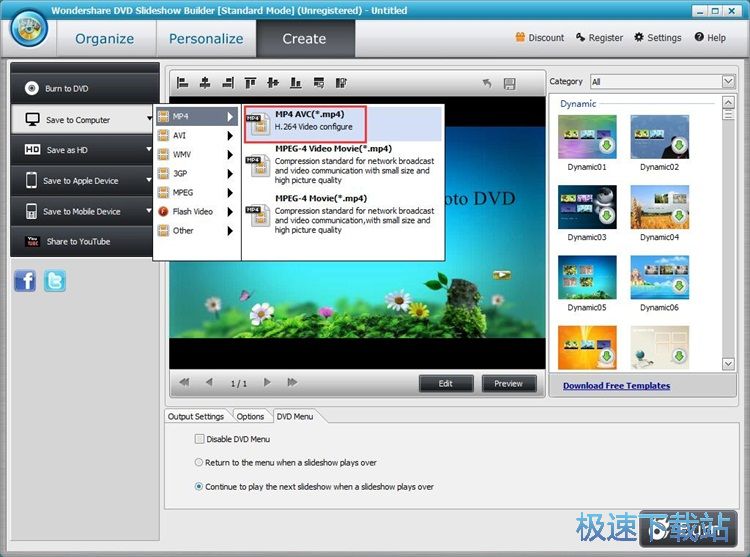This screenshot has width=750, height=557.
Task: Expand Save as HD dropdown arrow
Action: pos(149,149)
